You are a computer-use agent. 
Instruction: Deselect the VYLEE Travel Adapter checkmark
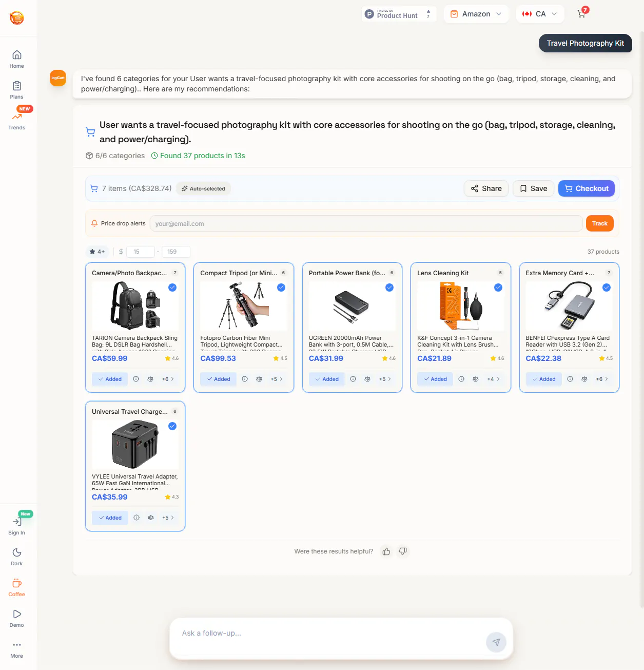tap(172, 426)
